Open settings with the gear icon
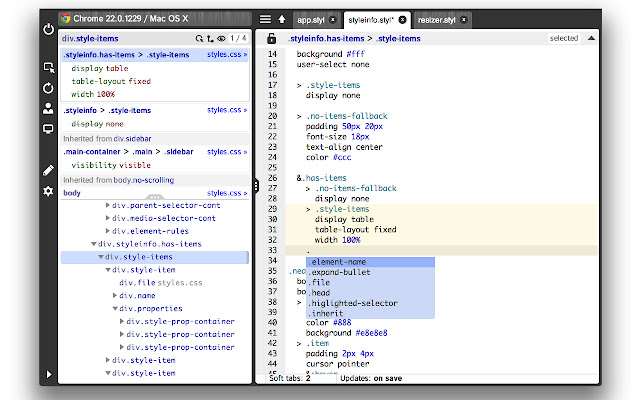The image size is (640, 400). (x=48, y=191)
